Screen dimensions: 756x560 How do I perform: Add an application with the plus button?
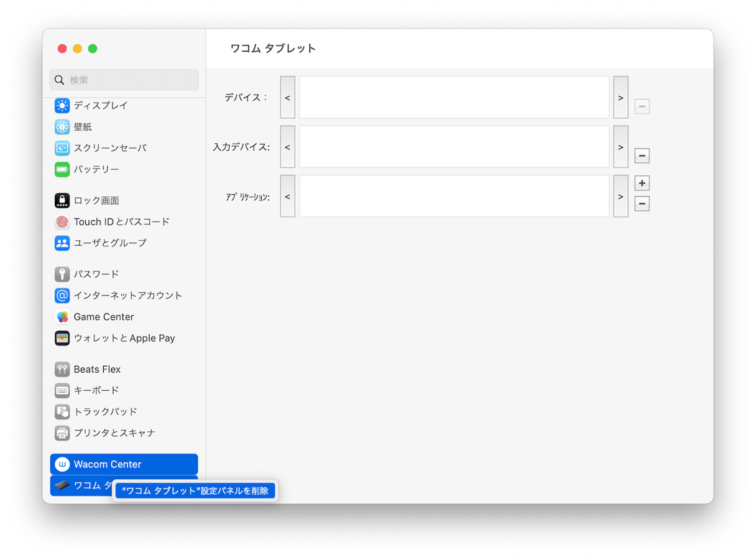pyautogui.click(x=642, y=184)
